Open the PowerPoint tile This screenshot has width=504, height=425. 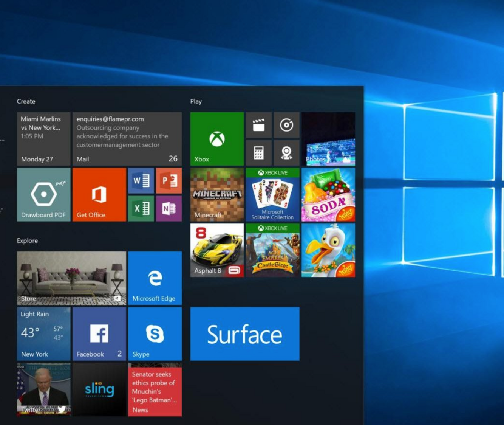coord(169,181)
